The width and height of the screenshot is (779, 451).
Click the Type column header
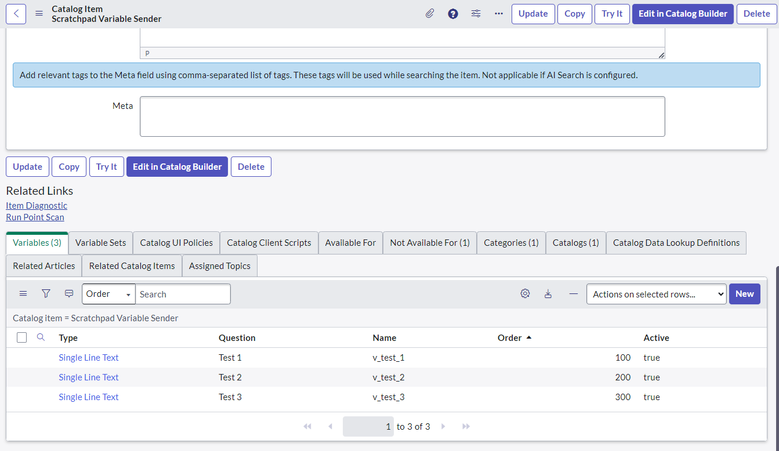coord(68,337)
